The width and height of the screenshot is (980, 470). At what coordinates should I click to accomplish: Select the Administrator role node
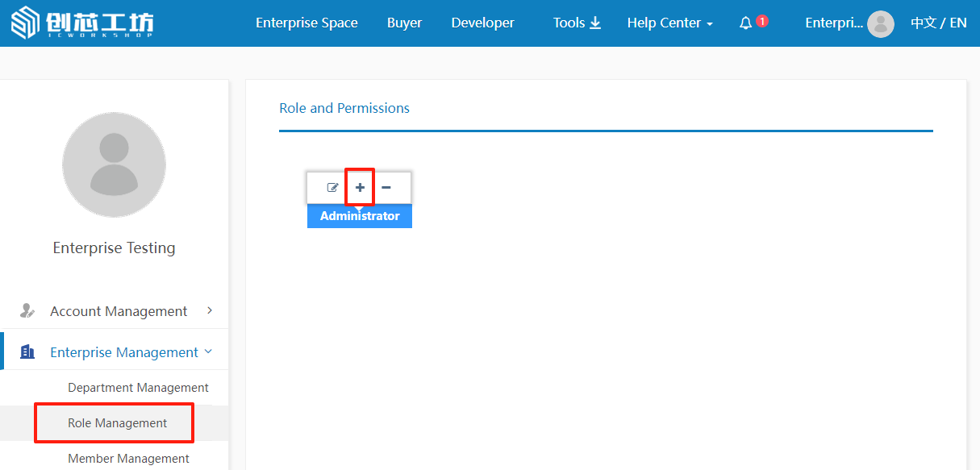pos(360,216)
